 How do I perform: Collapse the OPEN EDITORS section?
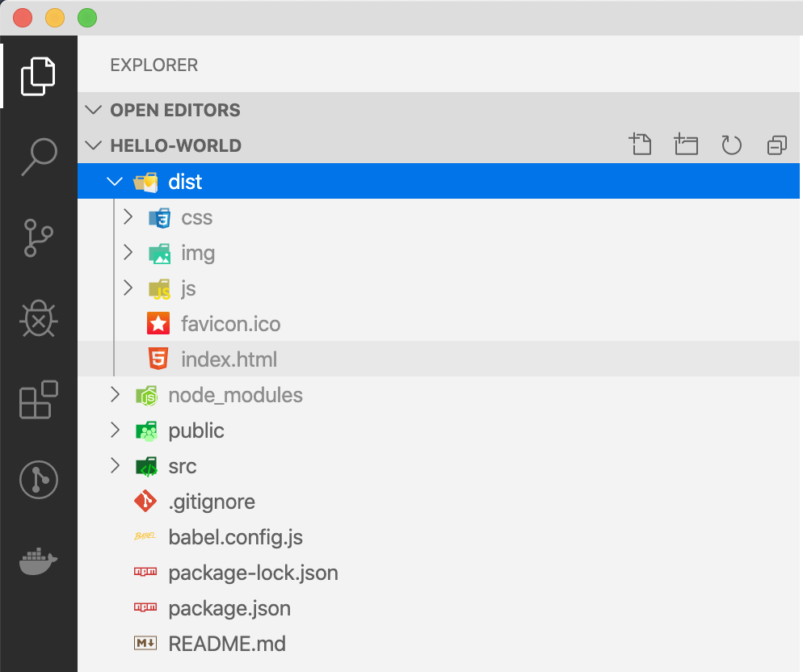coord(93,110)
